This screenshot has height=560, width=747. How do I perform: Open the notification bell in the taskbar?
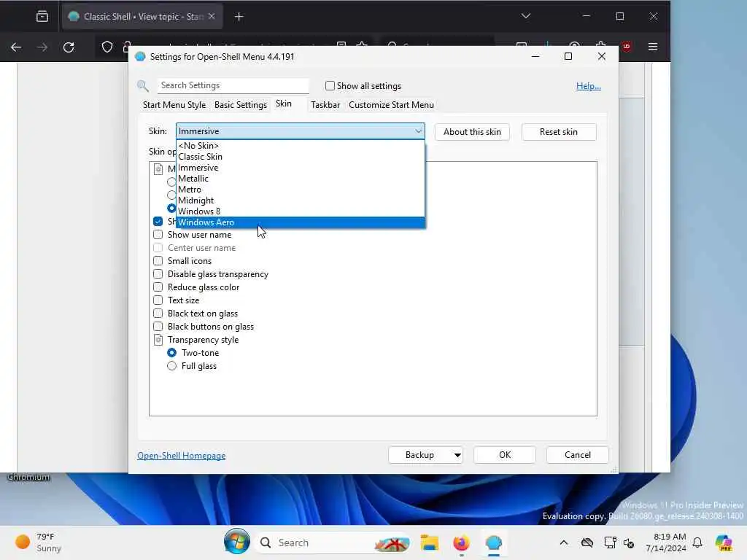[x=697, y=542]
